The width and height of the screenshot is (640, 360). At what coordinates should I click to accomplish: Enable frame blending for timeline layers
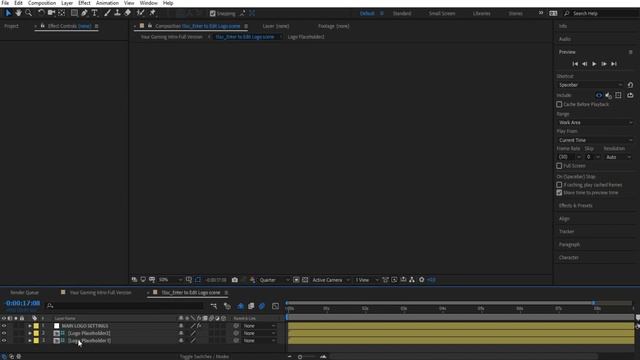pyautogui.click(x=251, y=306)
